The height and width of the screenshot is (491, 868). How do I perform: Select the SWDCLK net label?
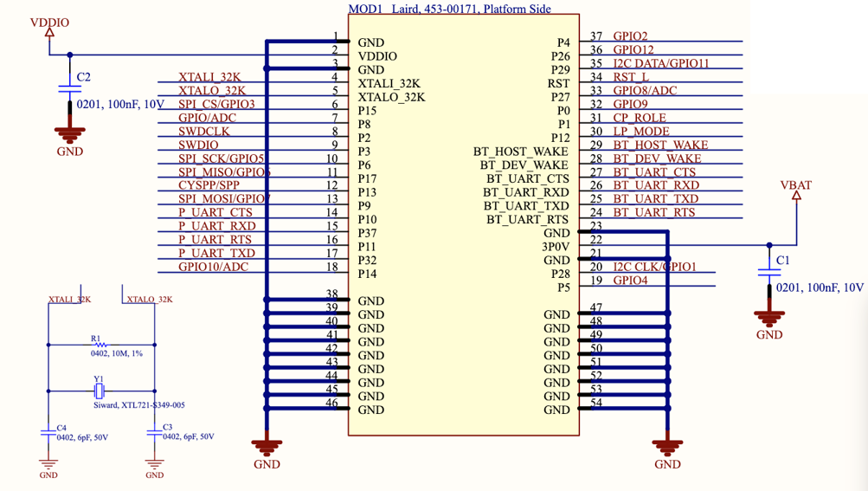[203, 132]
